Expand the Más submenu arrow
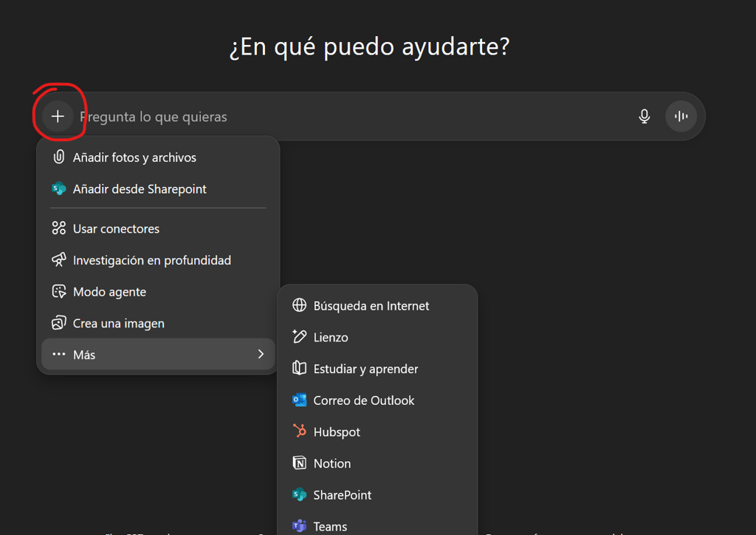 point(261,355)
